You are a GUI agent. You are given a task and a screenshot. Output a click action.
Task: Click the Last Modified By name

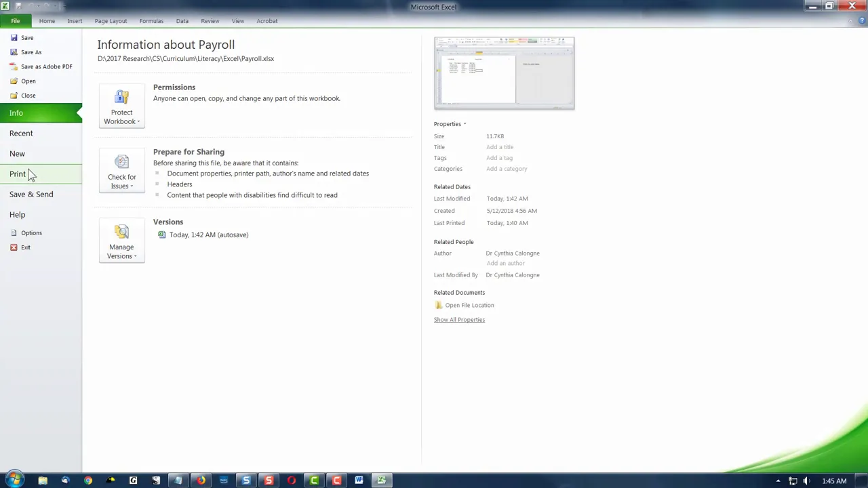coord(513,275)
